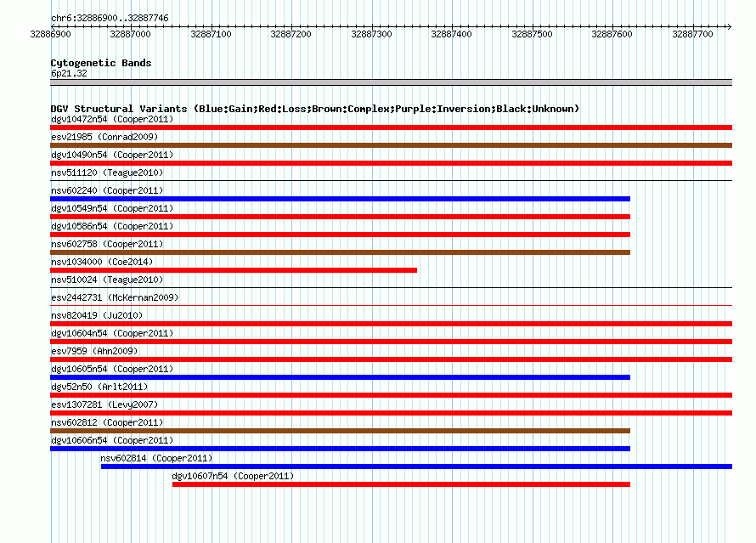The height and width of the screenshot is (543, 756).
Task: Click the dgv10472n54 (Cooper2011) label
Action: (112, 119)
